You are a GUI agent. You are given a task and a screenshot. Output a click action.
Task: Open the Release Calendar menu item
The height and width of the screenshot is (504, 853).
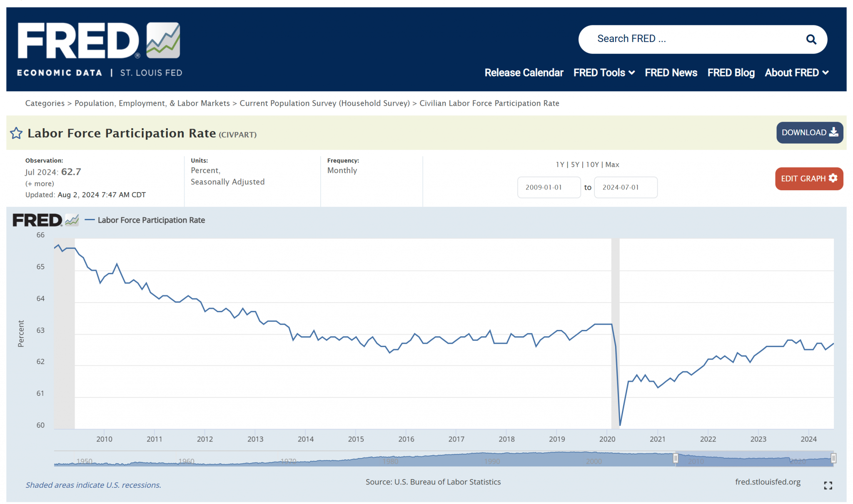click(524, 73)
